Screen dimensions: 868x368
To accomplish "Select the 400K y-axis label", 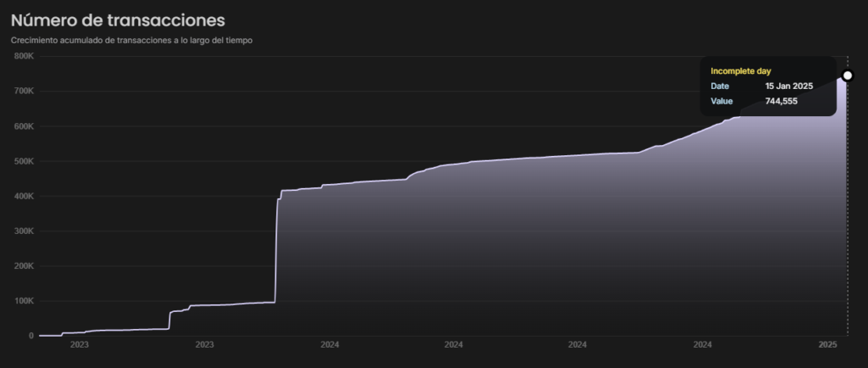I will [x=23, y=196].
